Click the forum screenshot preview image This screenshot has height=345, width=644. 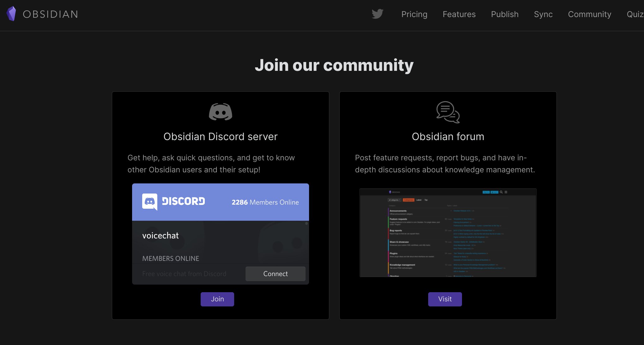[x=448, y=233]
